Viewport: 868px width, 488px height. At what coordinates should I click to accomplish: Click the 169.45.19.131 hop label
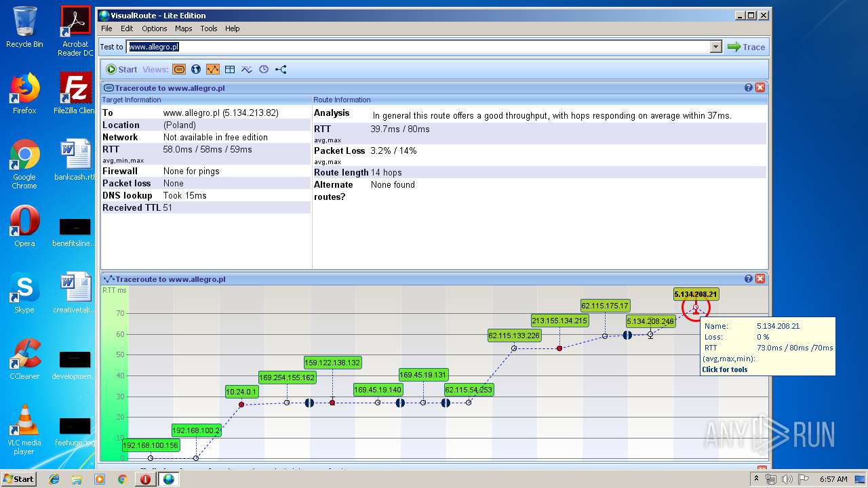click(423, 375)
